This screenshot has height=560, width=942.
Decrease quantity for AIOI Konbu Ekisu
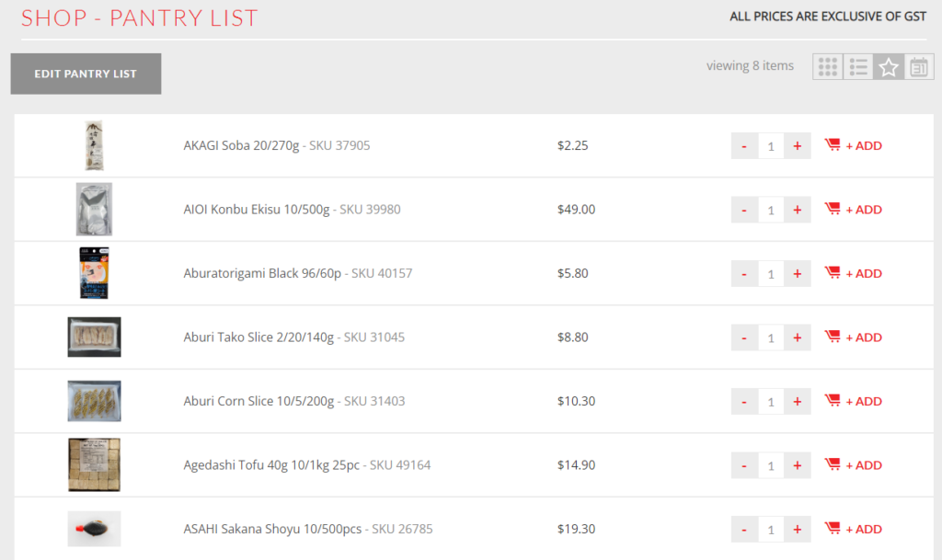[744, 210]
